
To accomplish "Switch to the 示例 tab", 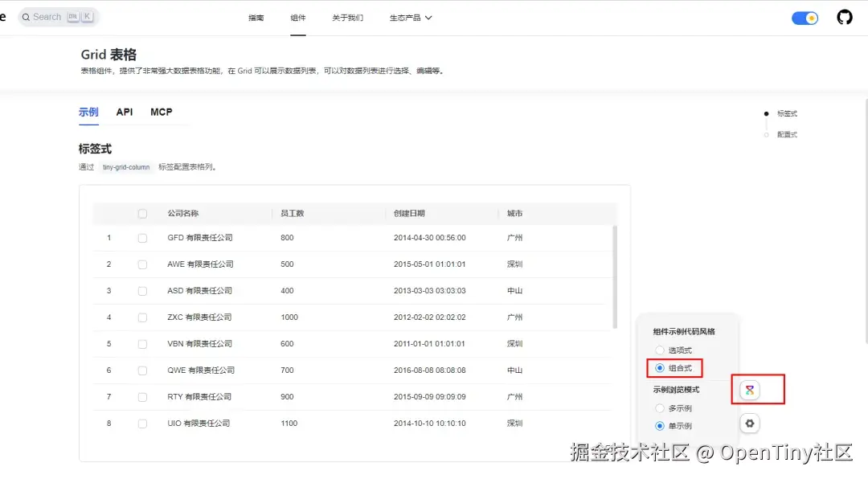I will [88, 112].
